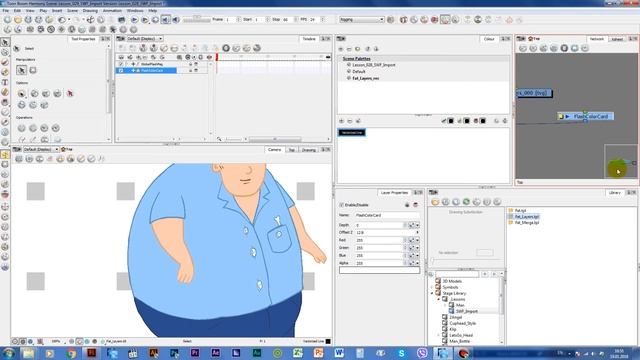Open the Animation menu

coord(112,11)
